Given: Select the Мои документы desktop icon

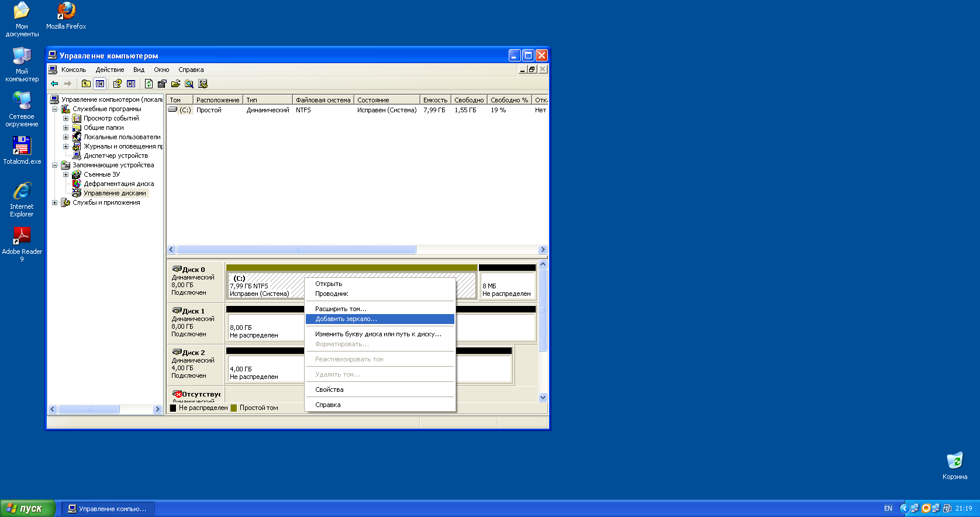Looking at the screenshot, I should click(22, 19).
